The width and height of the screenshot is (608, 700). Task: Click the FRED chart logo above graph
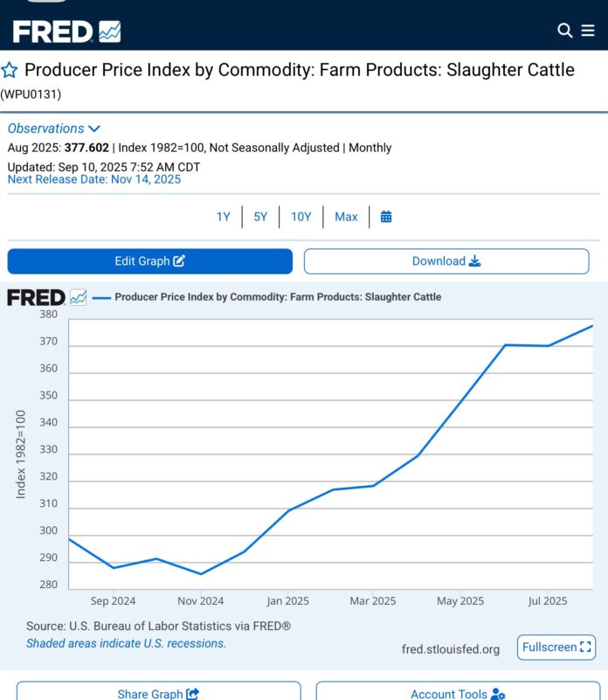point(46,297)
